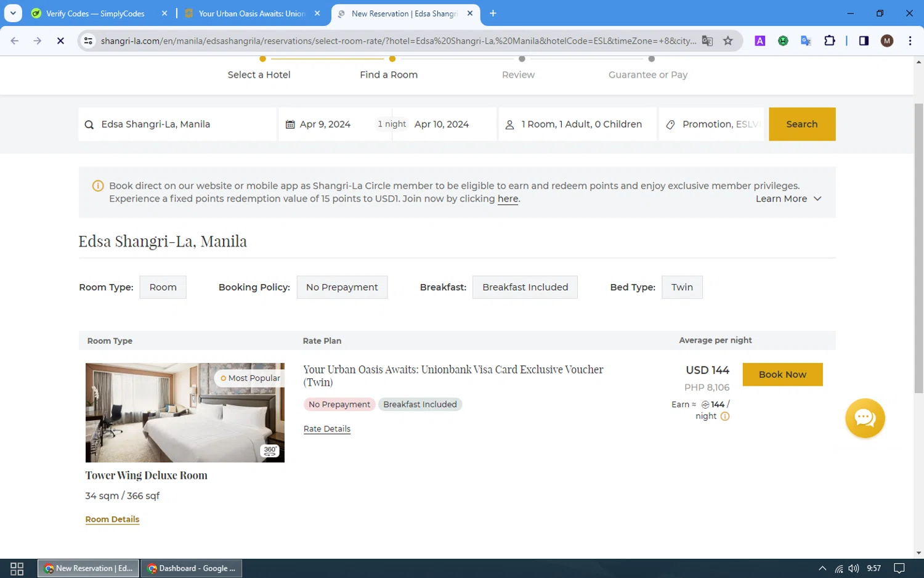Open the M profile avatar
Image resolution: width=924 pixels, height=578 pixels.
coord(887,41)
